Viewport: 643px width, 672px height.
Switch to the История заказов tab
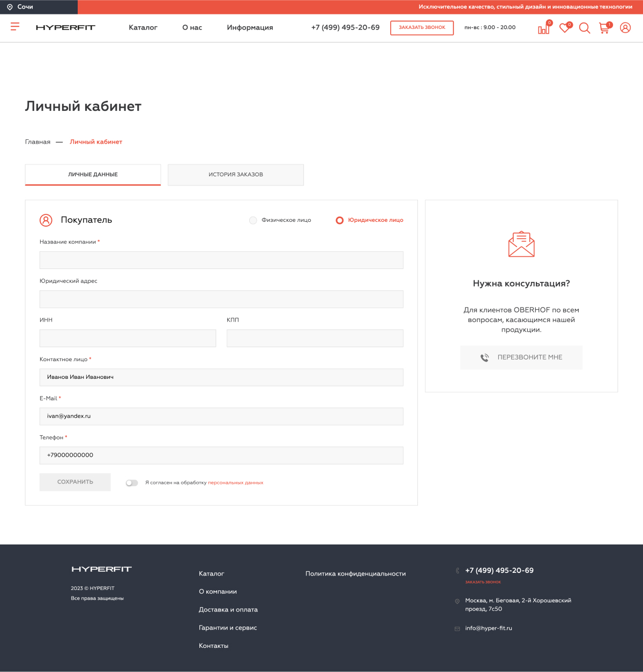click(x=236, y=175)
